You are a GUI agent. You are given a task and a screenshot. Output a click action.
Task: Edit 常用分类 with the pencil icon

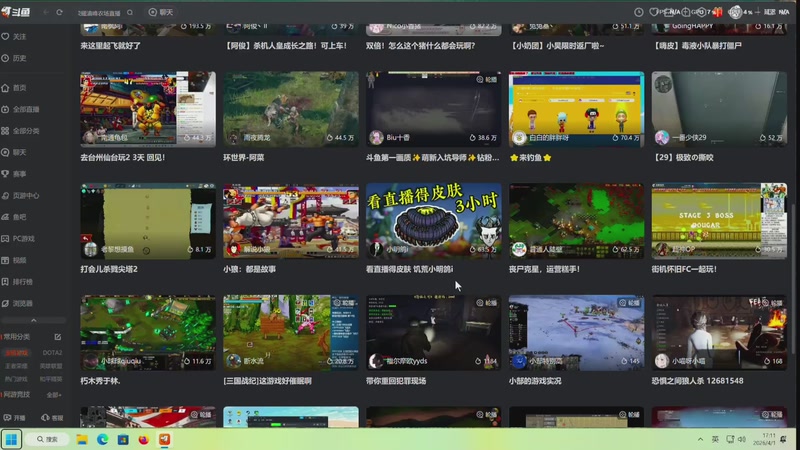pyautogui.click(x=58, y=337)
